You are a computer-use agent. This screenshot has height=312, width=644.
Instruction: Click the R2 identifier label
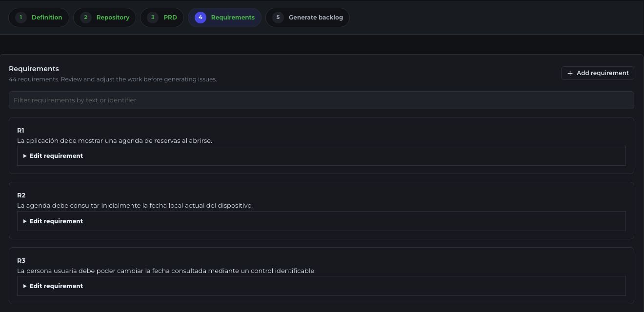pos(21,195)
